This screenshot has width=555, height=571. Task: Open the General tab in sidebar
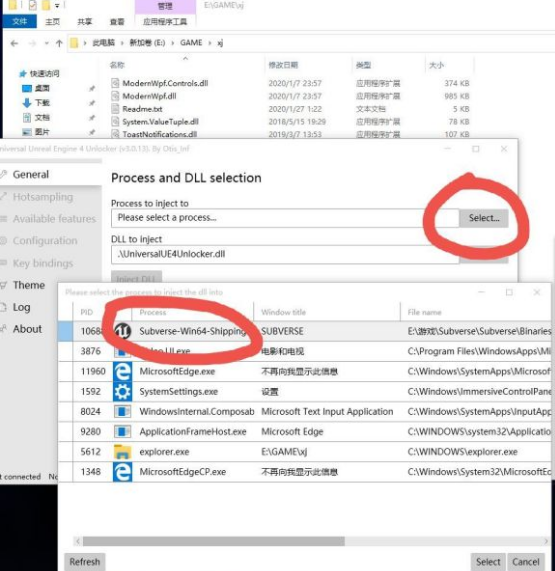pyautogui.click(x=31, y=174)
